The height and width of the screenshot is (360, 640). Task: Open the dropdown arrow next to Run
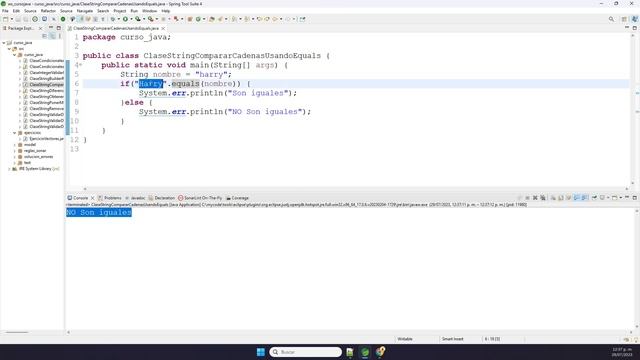coord(131,19)
